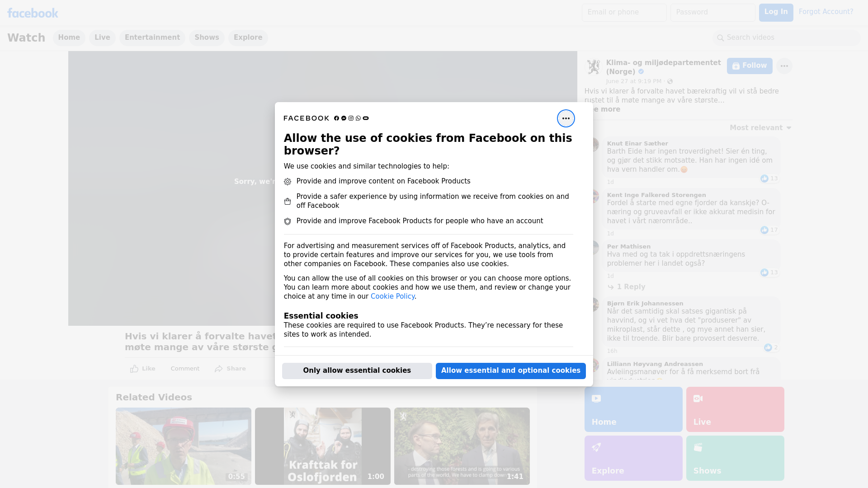Image resolution: width=868 pixels, height=488 pixels.
Task: Select the Watch Home tab
Action: (69, 38)
